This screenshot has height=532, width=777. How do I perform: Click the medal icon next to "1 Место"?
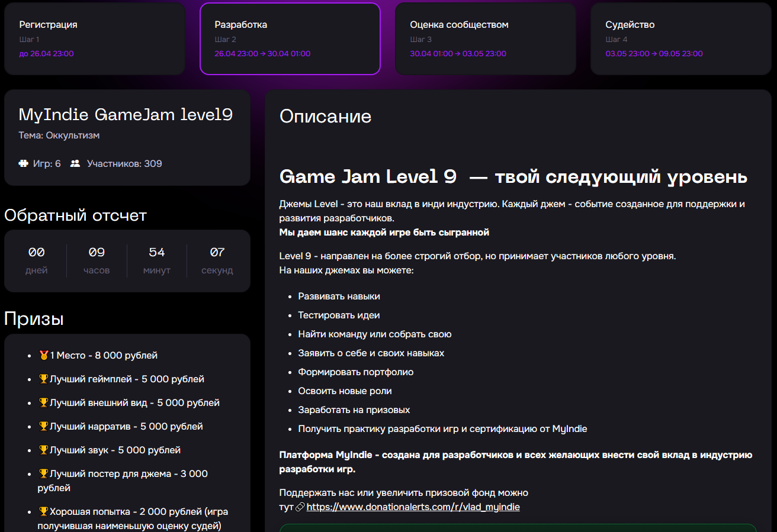point(43,356)
